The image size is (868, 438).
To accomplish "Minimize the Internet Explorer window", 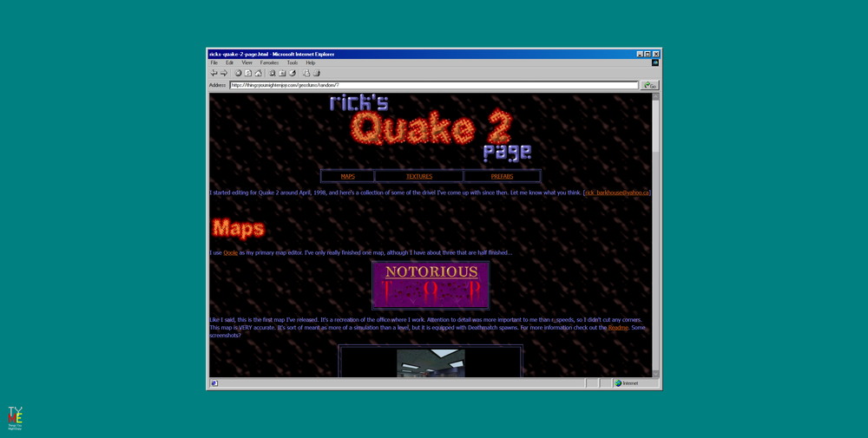I will 640,54.
